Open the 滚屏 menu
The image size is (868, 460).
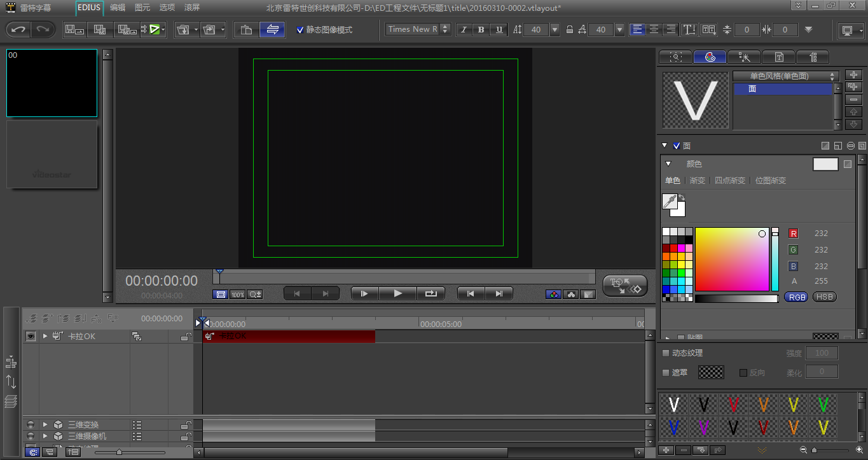click(192, 8)
